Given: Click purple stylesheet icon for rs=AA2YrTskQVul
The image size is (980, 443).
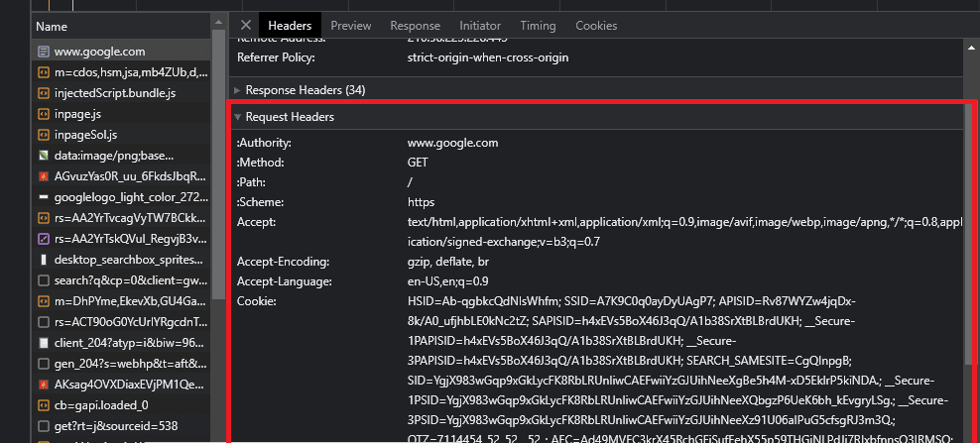Looking at the screenshot, I should pyautogui.click(x=43, y=239).
